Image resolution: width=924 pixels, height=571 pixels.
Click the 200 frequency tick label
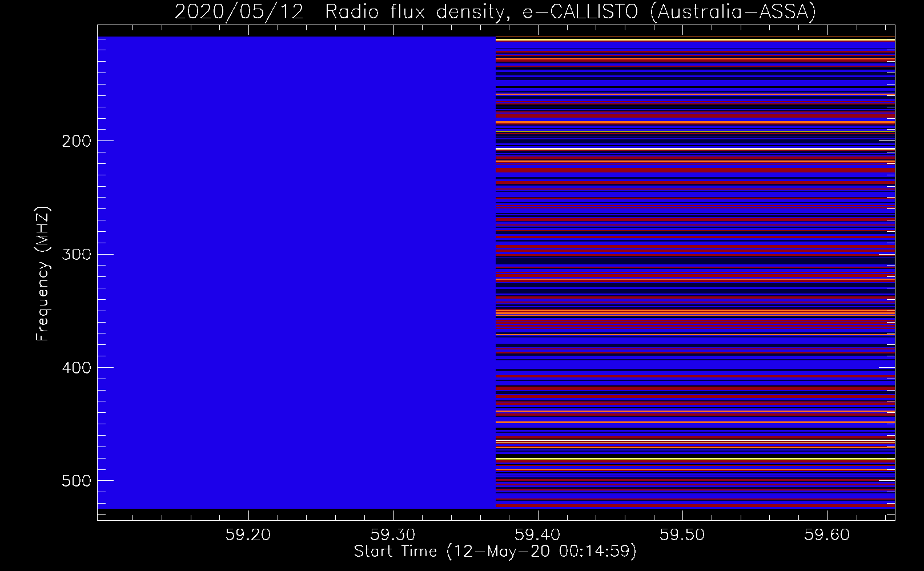(76, 141)
